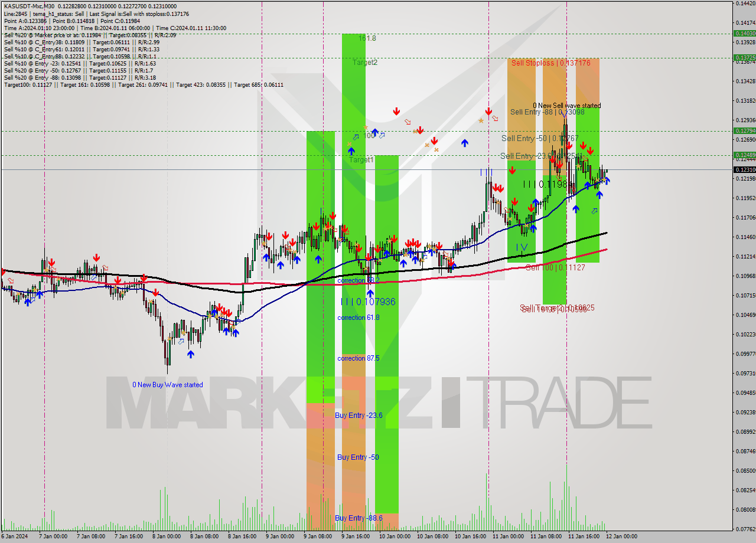
Task: Click the 0.13182 price axis value
Action: (x=745, y=101)
